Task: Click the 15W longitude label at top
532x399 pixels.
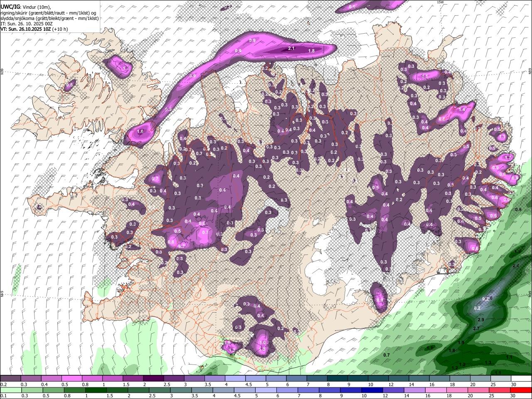Action: [x=440, y=2]
